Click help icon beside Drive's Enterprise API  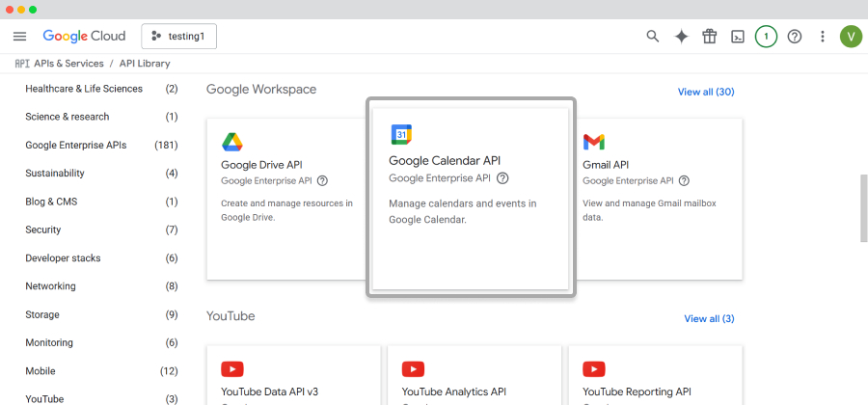pyautogui.click(x=323, y=181)
